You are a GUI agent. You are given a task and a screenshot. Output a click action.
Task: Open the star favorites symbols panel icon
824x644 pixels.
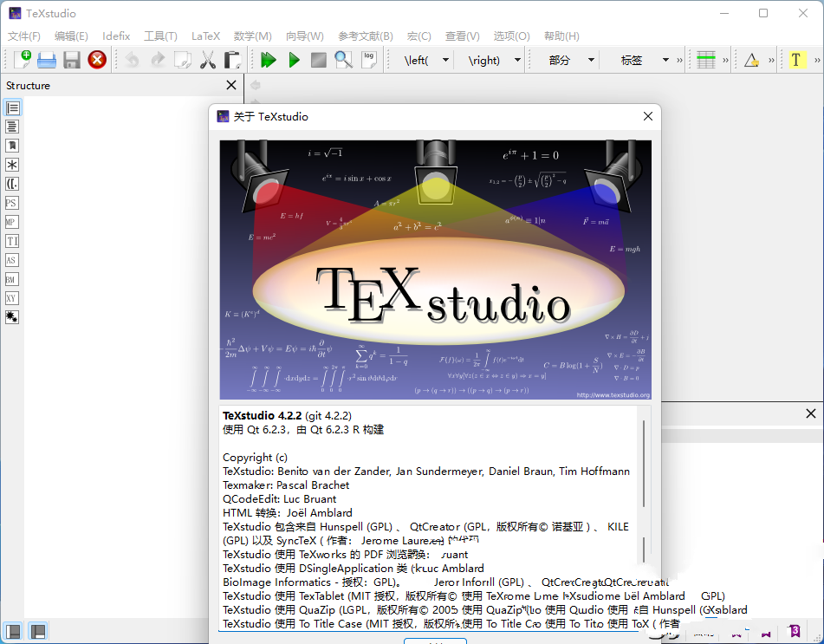pyautogui.click(x=12, y=317)
